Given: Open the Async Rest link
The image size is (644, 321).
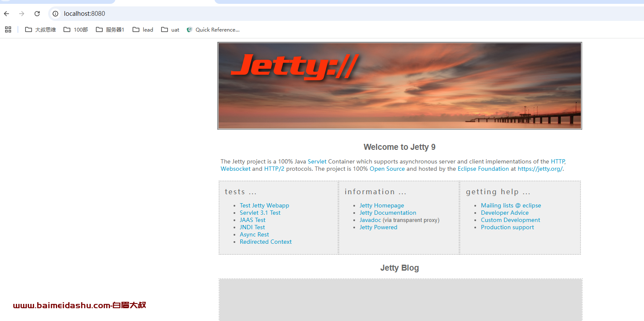Looking at the screenshot, I should click(254, 234).
